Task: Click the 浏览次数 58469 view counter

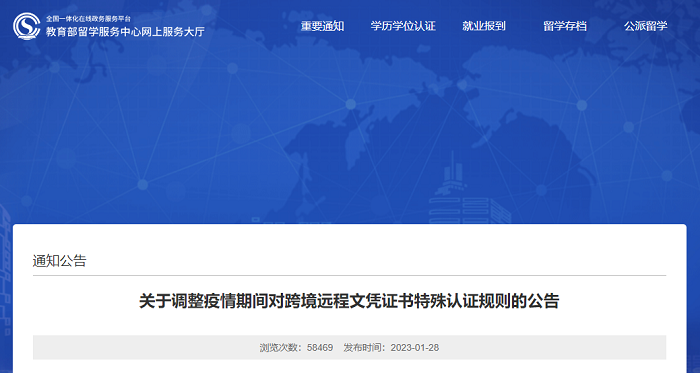Action: point(296,348)
